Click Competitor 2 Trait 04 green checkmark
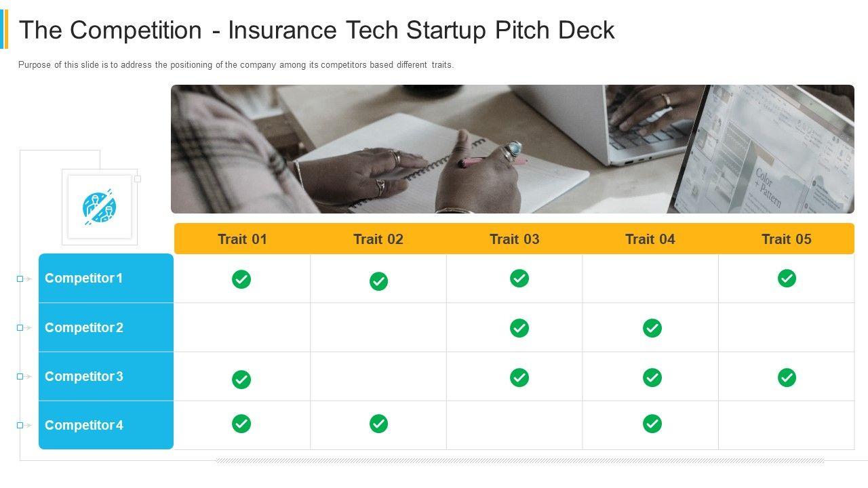 pos(652,328)
